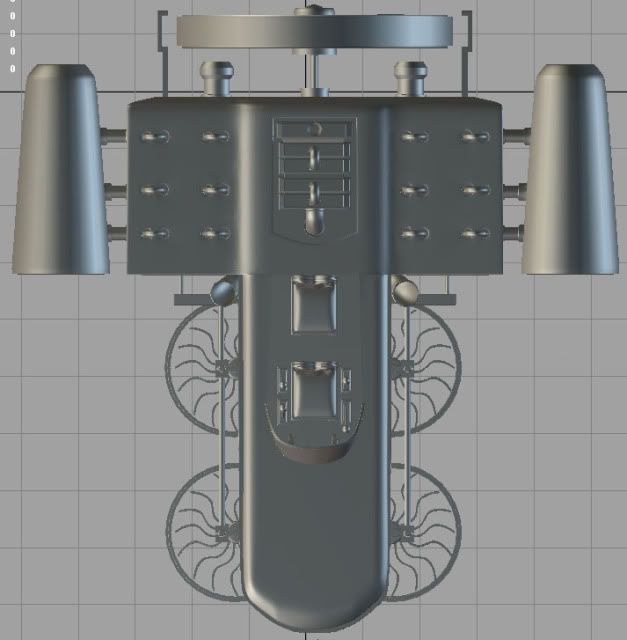Select the right conical tank
The height and width of the screenshot is (640, 627).
pyautogui.click(x=570, y=169)
